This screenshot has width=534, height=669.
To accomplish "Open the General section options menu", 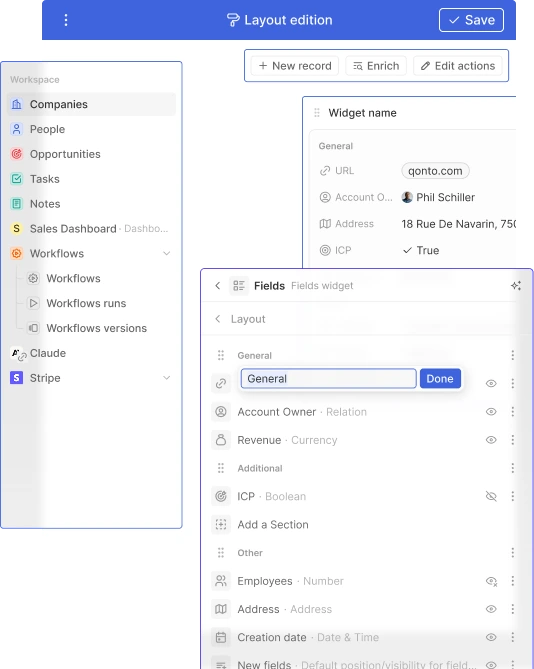I will [x=512, y=355].
